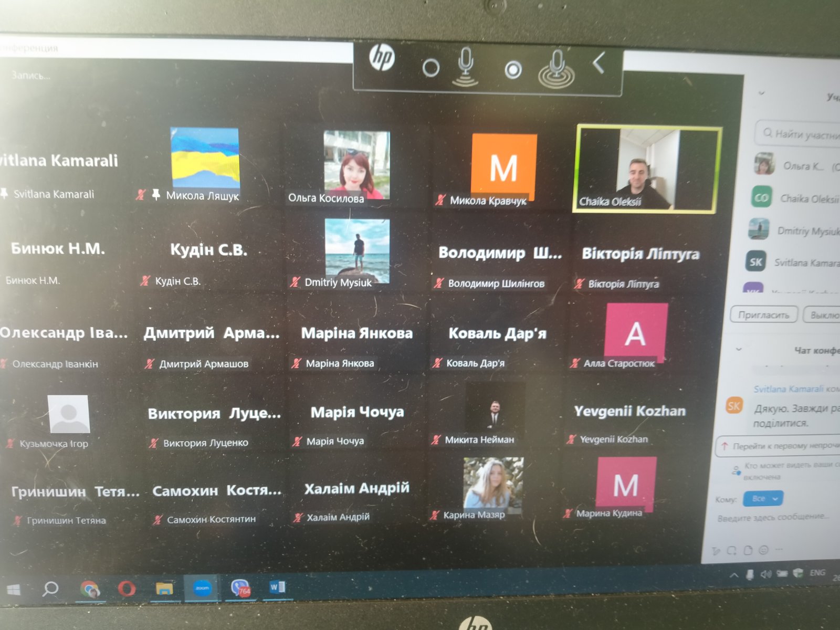Click Микола Кравчук orange M tile
This screenshot has width=840, height=630.
(503, 167)
